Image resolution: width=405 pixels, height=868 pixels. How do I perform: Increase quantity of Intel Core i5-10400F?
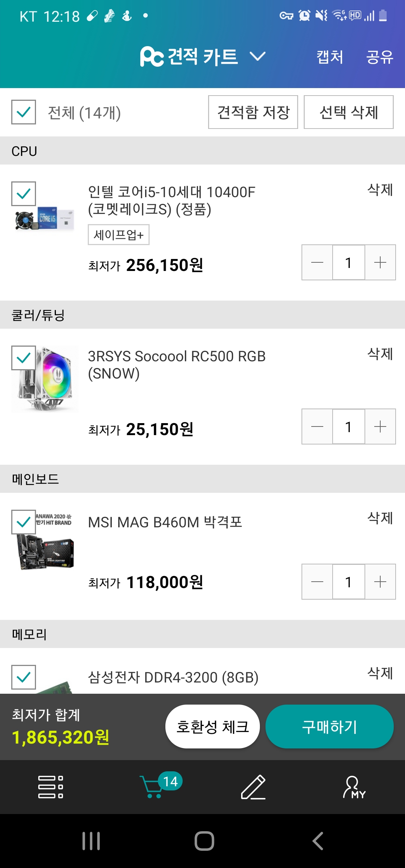(380, 262)
